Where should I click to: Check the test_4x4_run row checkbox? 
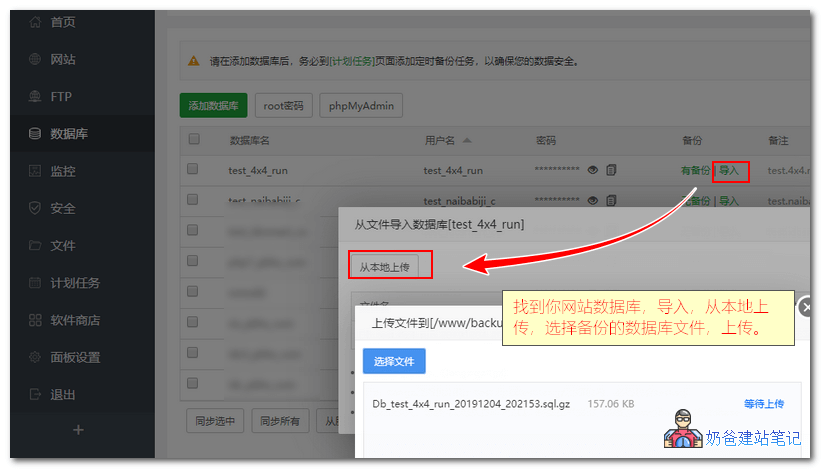(x=193, y=169)
